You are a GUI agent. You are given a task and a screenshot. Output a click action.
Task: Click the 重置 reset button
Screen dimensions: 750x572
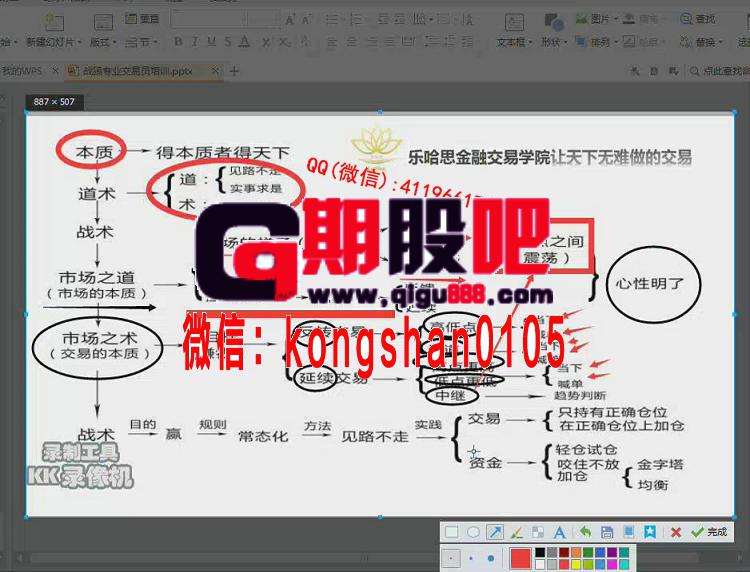(x=142, y=19)
